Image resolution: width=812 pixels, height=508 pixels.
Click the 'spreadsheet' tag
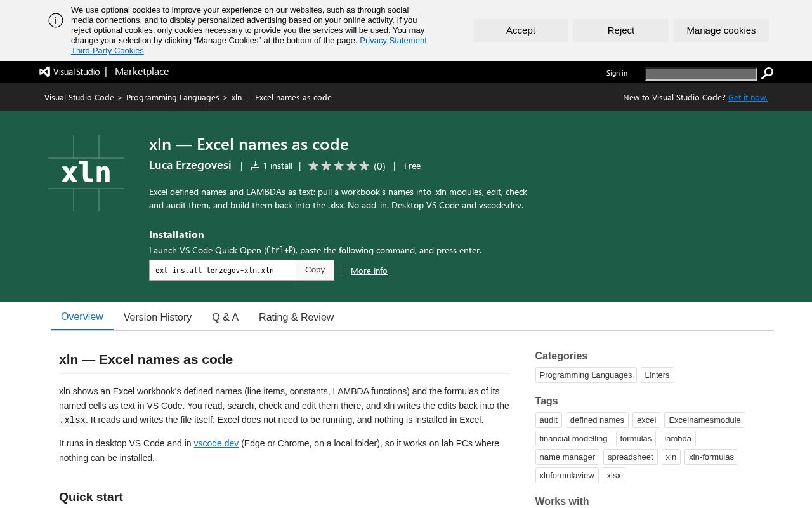631,457
